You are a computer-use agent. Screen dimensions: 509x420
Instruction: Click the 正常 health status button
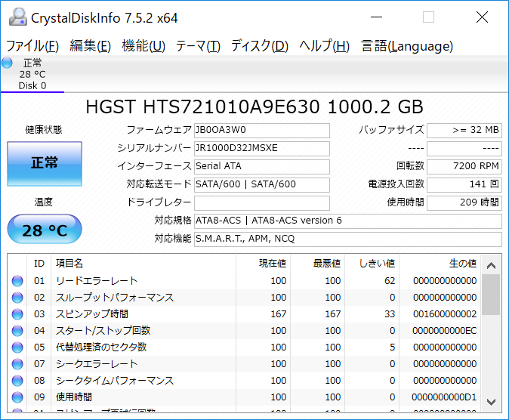click(x=45, y=164)
